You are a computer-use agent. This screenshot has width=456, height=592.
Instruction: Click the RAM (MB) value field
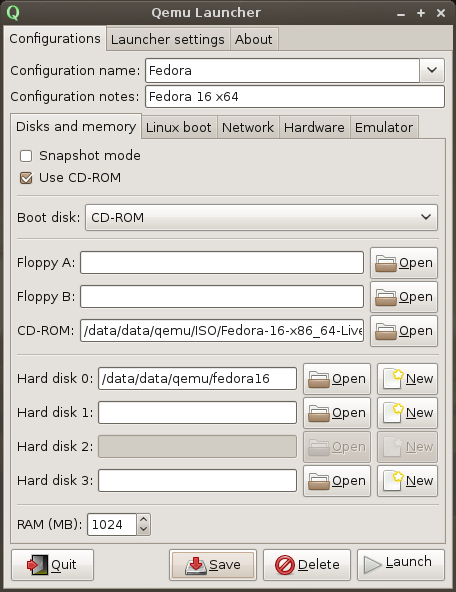point(112,524)
